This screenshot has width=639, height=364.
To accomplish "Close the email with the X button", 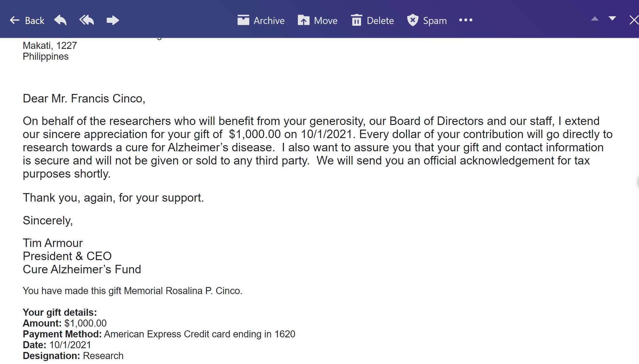I will coord(634,20).
